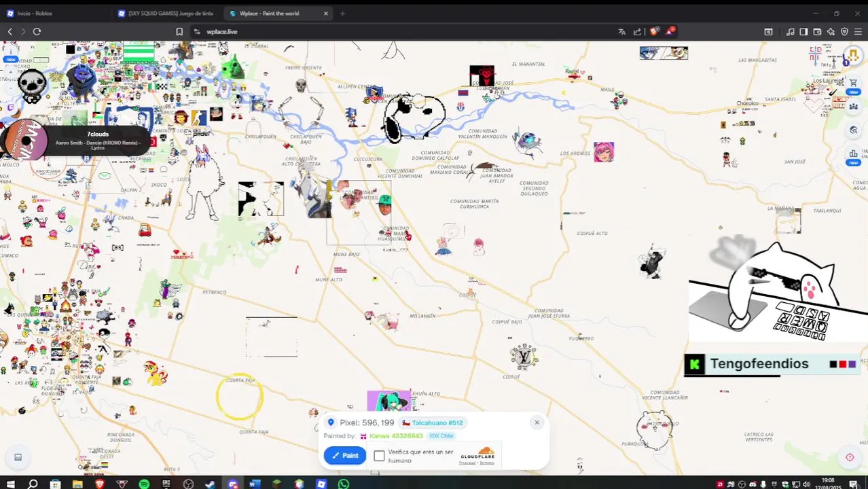Click Wplace info icon at bottom left
Screen dimensions: 868x489
(x=18, y=457)
